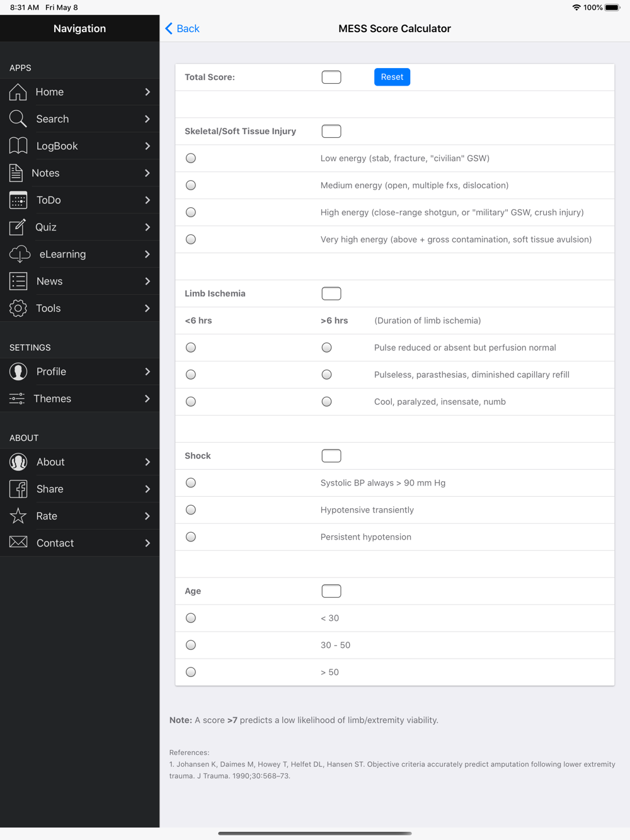Expand the News chevron arrow
Viewport: 630px width, 840px height.
147,281
